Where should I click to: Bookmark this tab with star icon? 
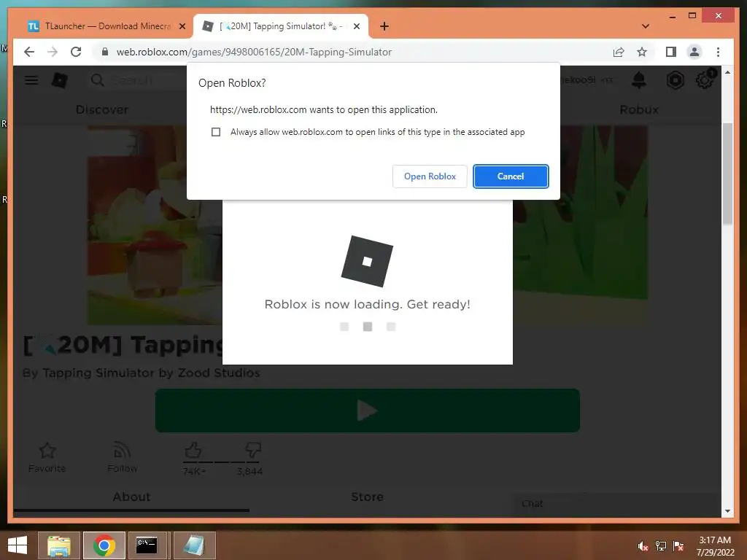coord(642,52)
